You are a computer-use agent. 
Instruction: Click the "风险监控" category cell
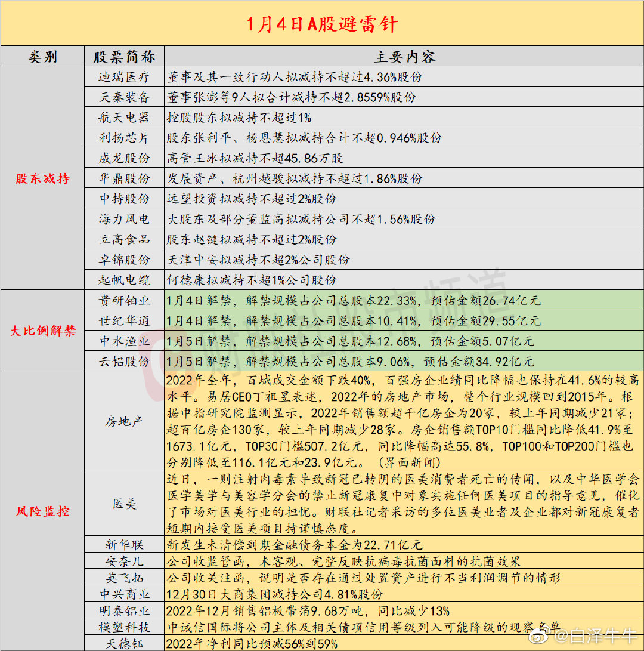coord(42,511)
